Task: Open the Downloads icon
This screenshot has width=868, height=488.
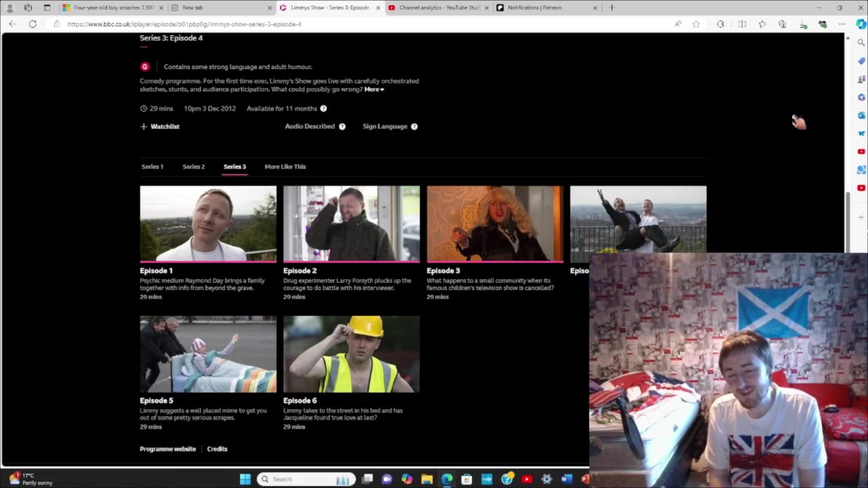Action: coord(803,24)
